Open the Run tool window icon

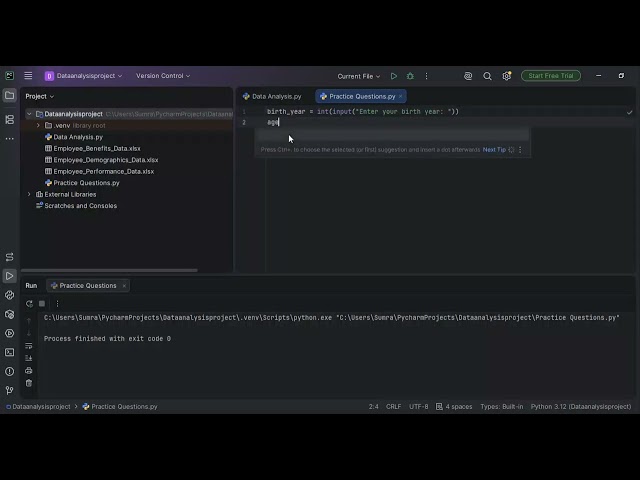(x=9, y=276)
